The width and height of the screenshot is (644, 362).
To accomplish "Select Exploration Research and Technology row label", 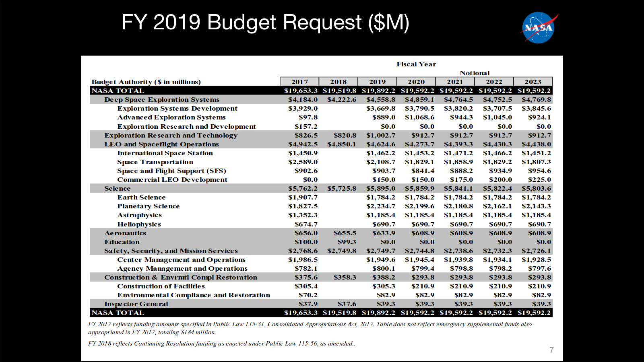I will pyautogui.click(x=171, y=135).
